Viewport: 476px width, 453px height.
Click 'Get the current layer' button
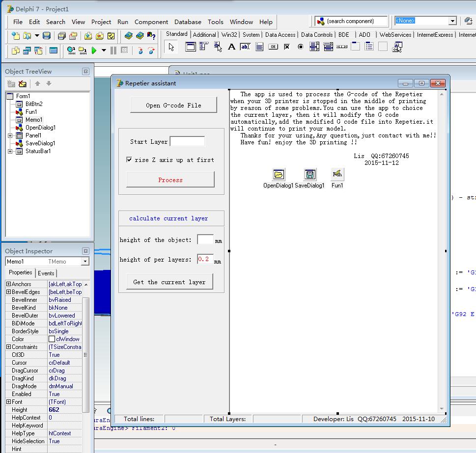pos(169,282)
